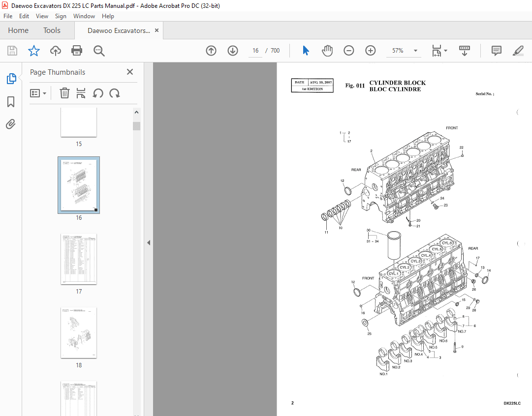
Task: Add a comment with the speech bubble icon
Action: coord(497,51)
